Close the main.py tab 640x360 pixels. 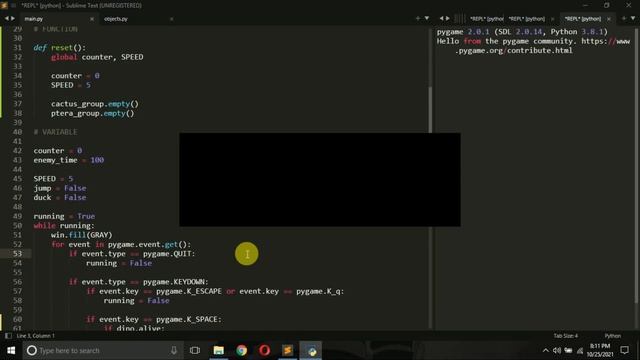92,19
